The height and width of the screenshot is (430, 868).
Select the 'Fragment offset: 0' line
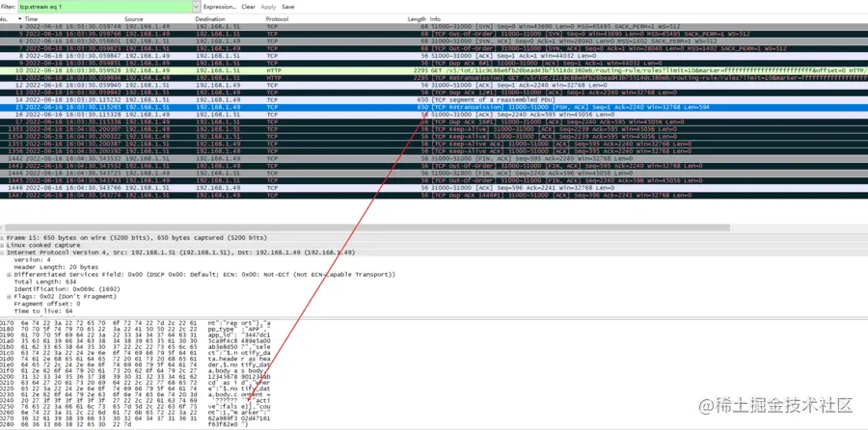coord(46,304)
